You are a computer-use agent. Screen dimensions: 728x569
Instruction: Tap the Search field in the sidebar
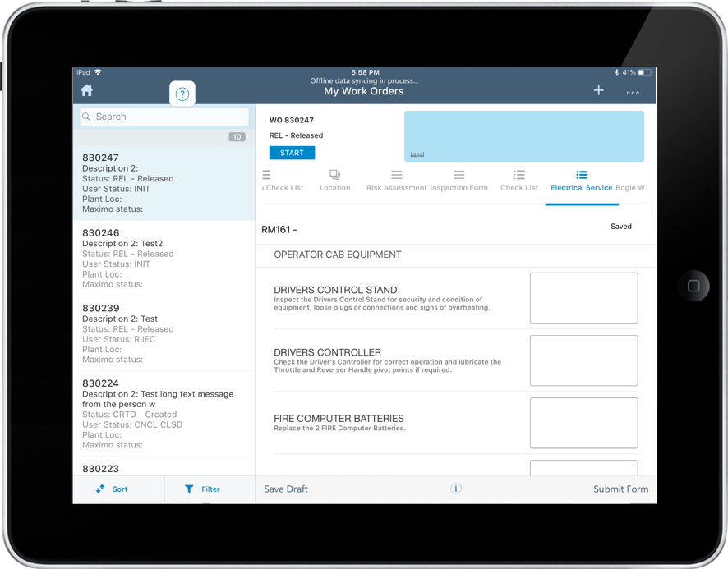(163, 117)
